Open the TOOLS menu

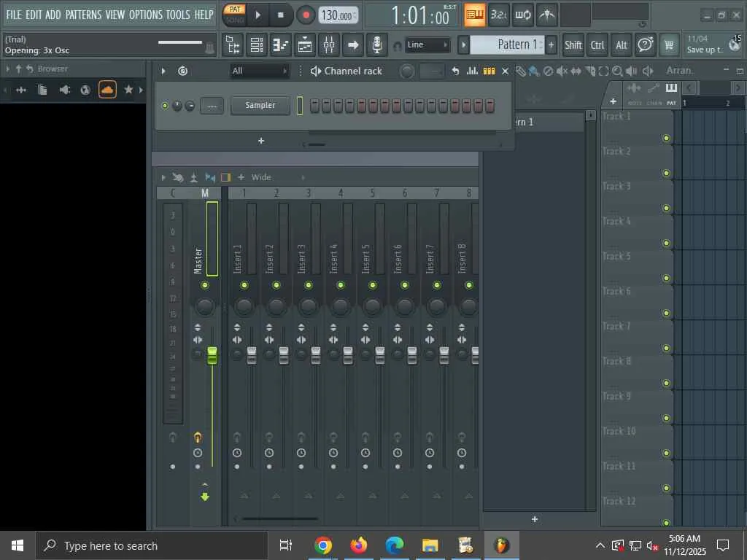pos(178,15)
